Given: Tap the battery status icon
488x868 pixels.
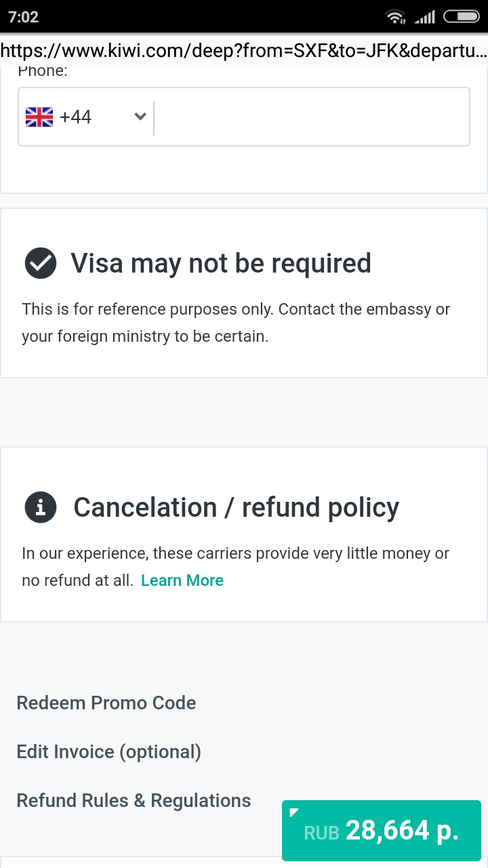Looking at the screenshot, I should [461, 17].
